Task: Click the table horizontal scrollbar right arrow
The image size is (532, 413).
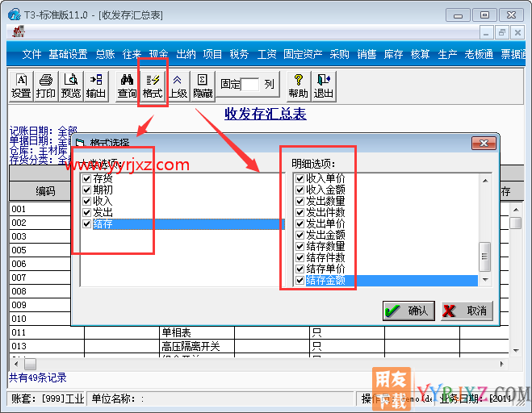Action: point(502,364)
